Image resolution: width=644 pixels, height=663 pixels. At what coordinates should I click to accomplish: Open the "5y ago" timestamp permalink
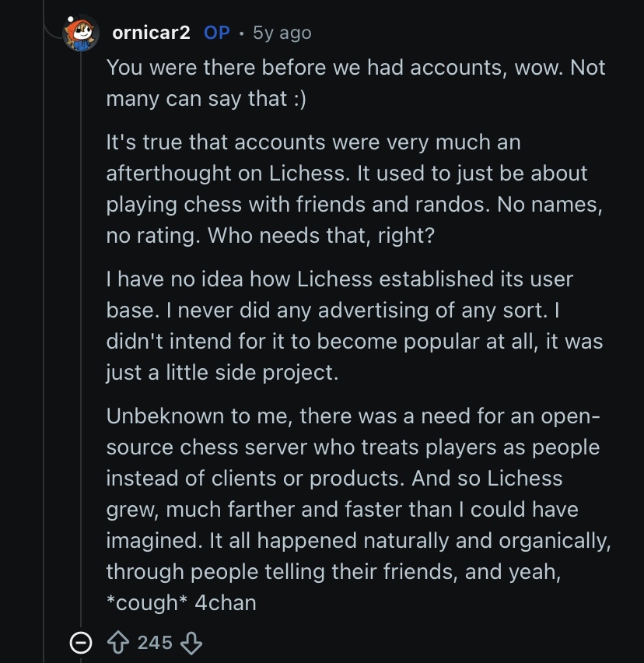pos(282,33)
